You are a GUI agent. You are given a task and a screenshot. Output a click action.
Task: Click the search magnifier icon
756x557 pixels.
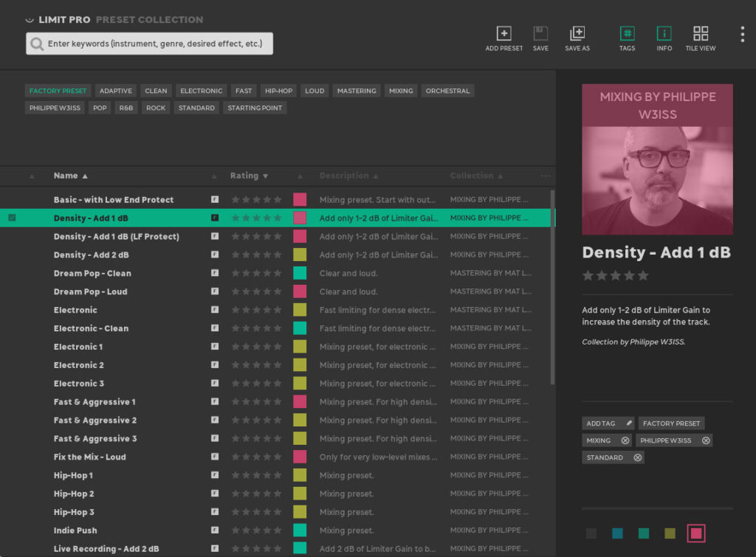coord(37,44)
